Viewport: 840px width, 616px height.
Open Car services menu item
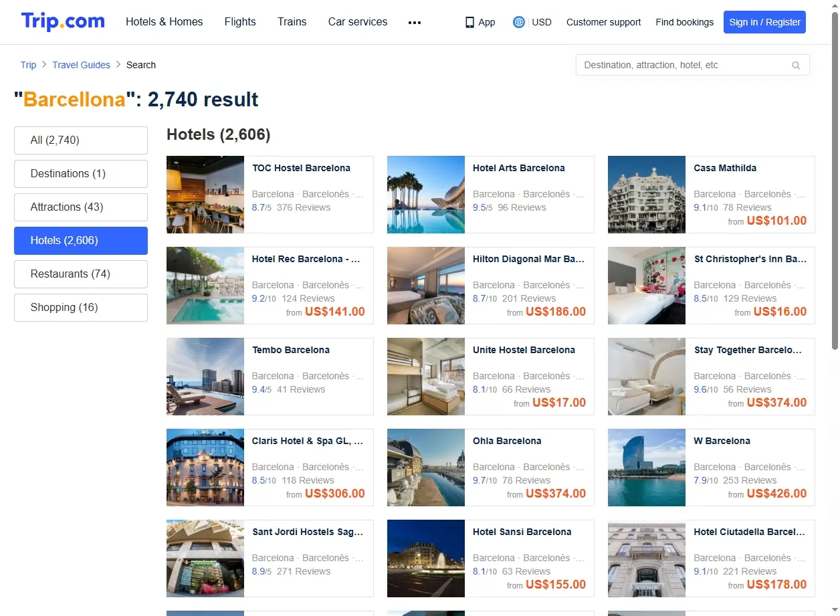tap(358, 21)
